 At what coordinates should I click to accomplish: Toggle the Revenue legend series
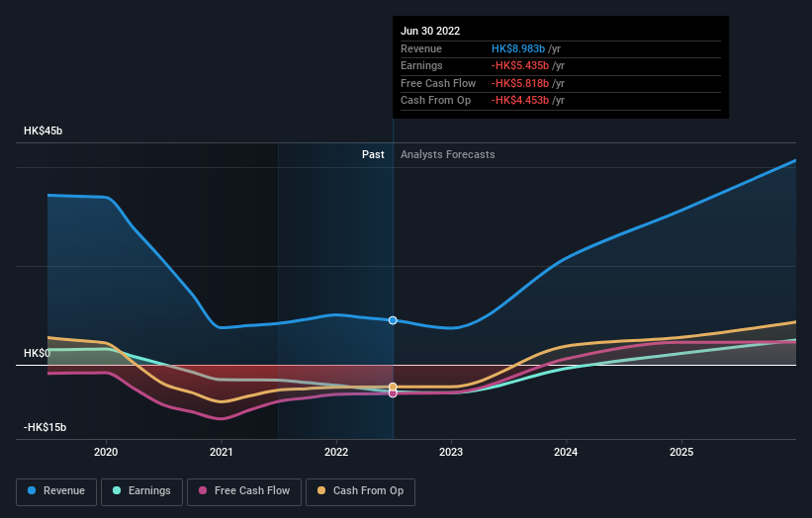click(56, 491)
